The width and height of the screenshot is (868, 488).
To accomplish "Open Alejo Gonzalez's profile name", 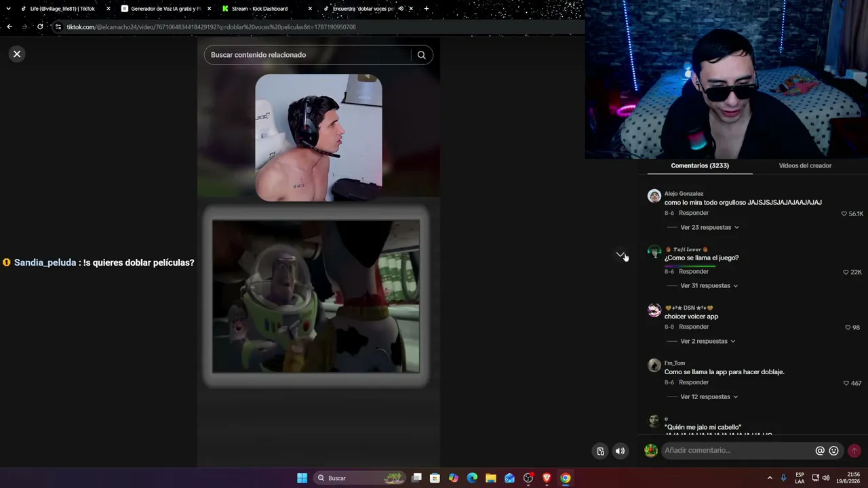I will click(x=684, y=194).
